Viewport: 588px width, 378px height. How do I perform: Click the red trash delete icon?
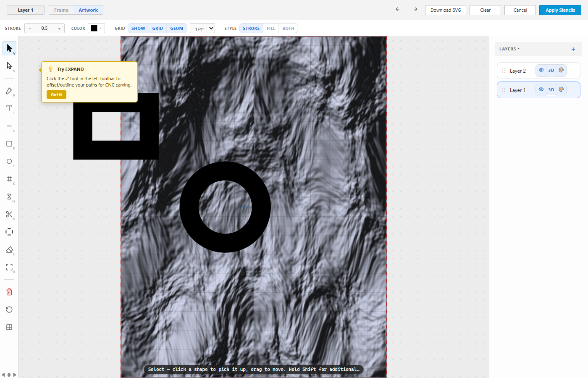click(9, 292)
